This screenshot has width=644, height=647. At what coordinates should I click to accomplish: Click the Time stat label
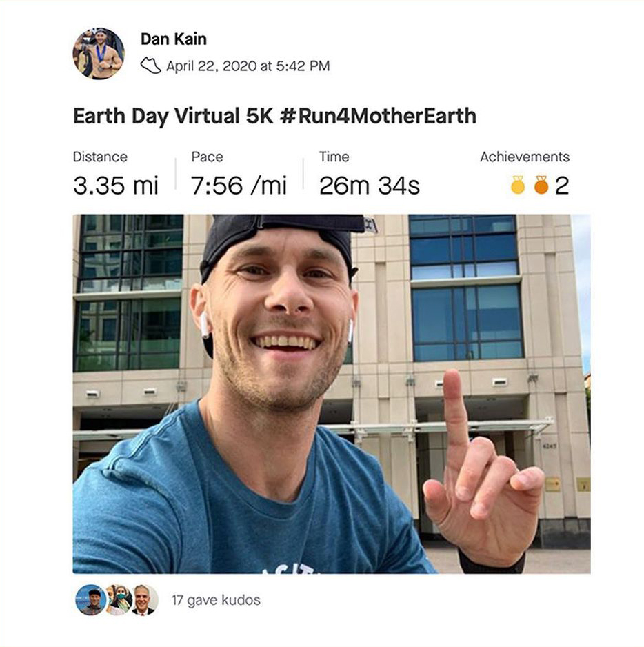334,157
